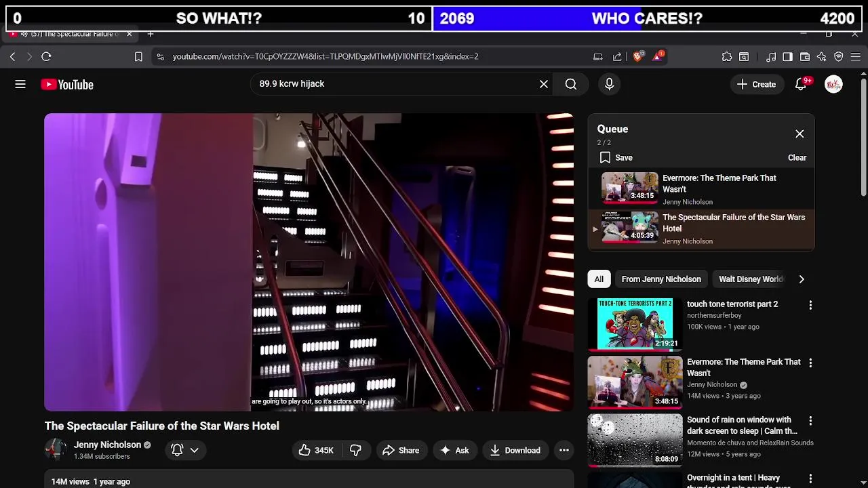The height and width of the screenshot is (488, 868).
Task: Clear the queue
Action: (797, 157)
